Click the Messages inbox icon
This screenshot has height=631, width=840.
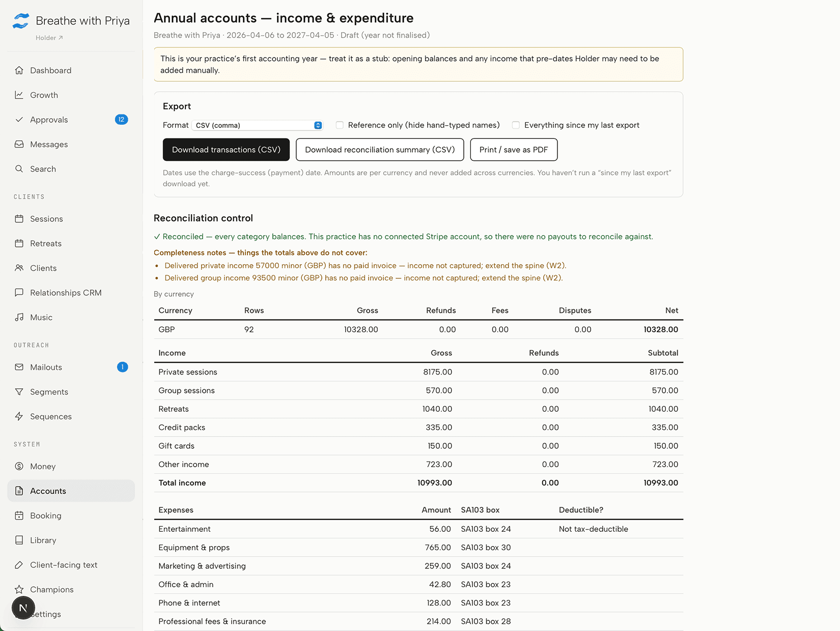(19, 145)
